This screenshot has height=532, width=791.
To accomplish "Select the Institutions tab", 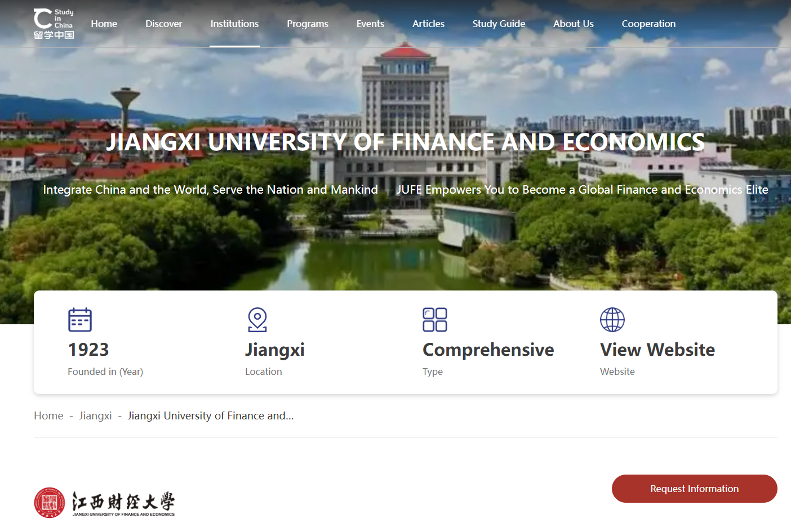I will 234,24.
